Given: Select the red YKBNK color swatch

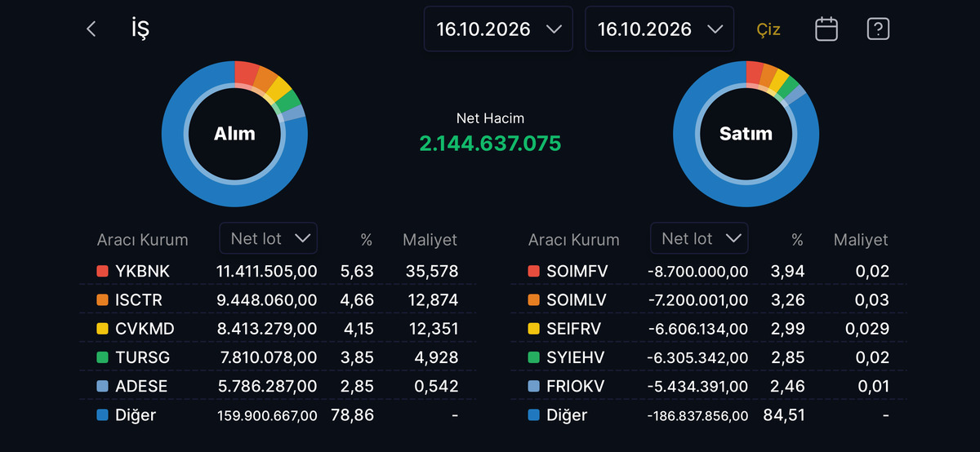Looking at the screenshot, I should (102, 271).
